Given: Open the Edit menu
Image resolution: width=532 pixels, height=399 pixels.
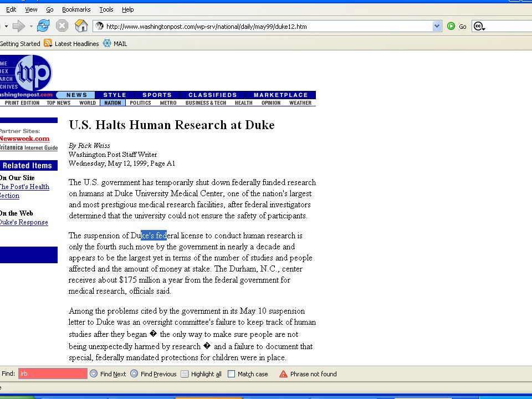Looking at the screenshot, I should 11,9.
